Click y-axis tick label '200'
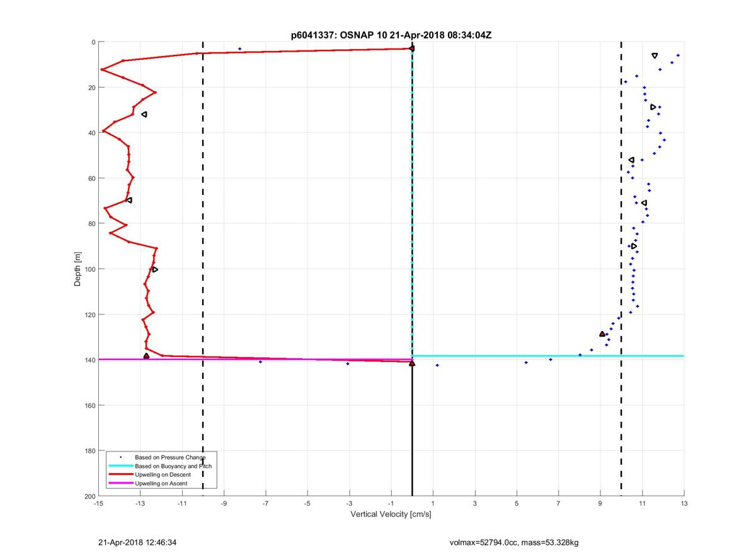The width and height of the screenshot is (756, 558). [x=89, y=496]
